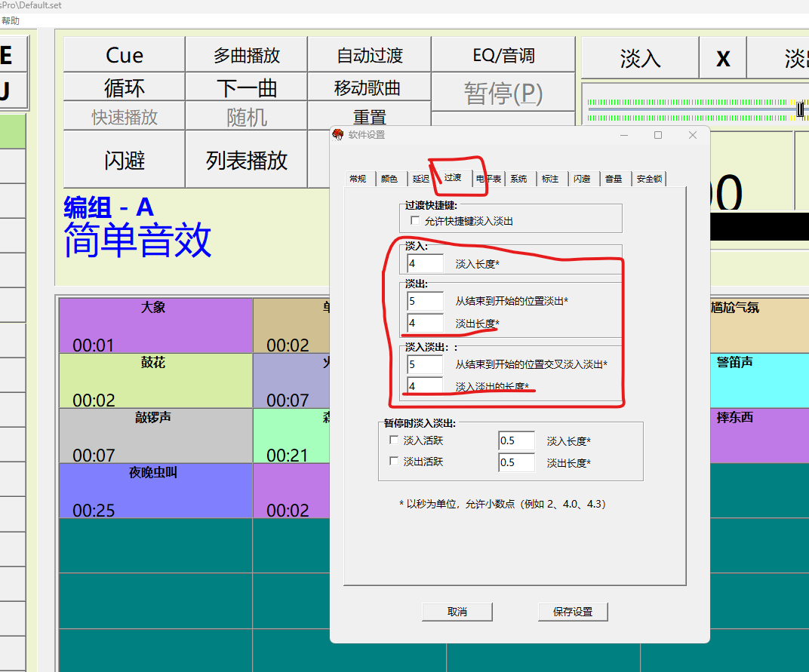The width and height of the screenshot is (809, 672).
Task: Select the 安全锁 tab
Action: 649,179
